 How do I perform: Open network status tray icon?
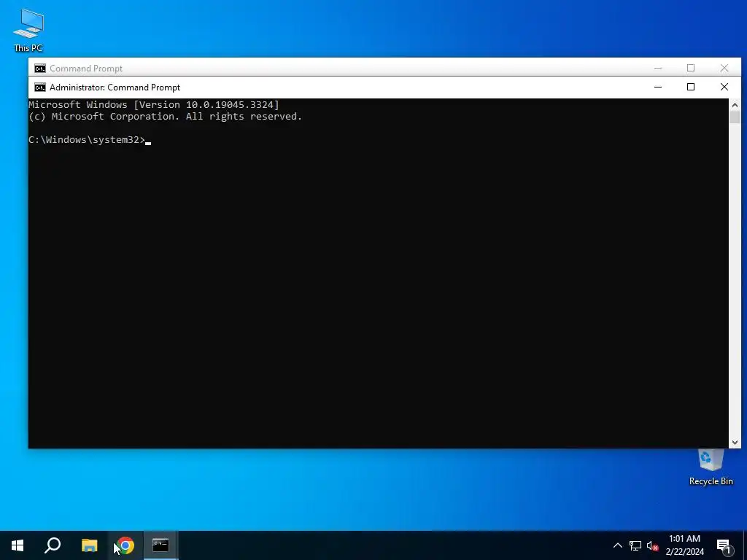[x=635, y=545]
